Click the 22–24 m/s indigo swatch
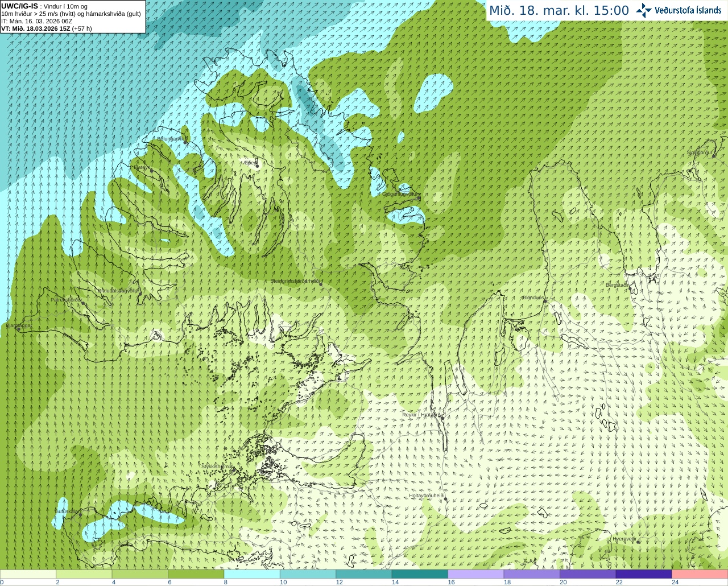Image resolution: width=728 pixels, height=586 pixels. [644, 574]
